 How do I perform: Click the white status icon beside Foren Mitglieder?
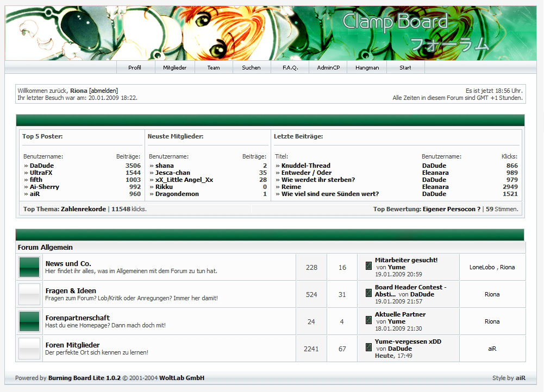coord(29,349)
